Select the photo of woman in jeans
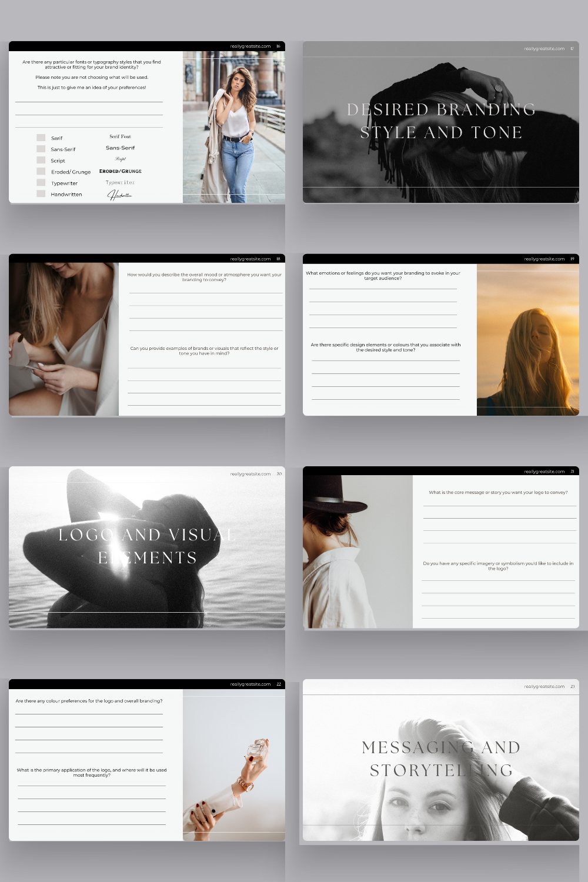 pos(234,127)
